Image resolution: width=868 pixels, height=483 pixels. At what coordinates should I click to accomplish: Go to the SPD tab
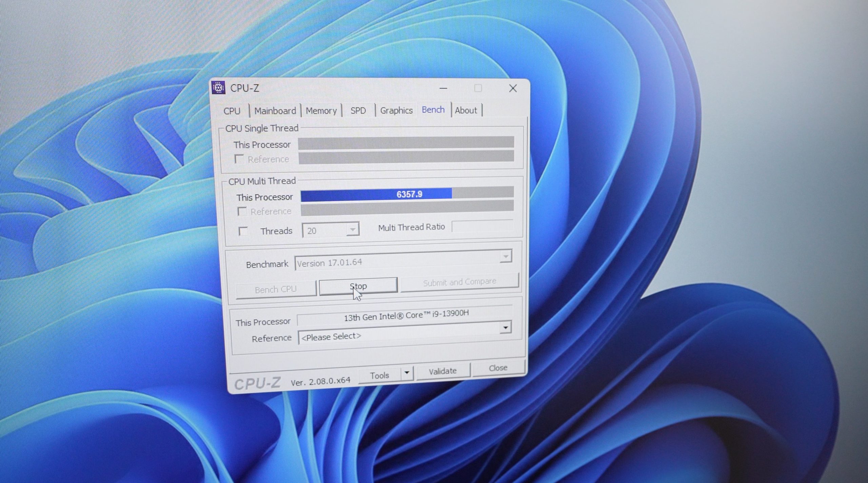click(358, 111)
